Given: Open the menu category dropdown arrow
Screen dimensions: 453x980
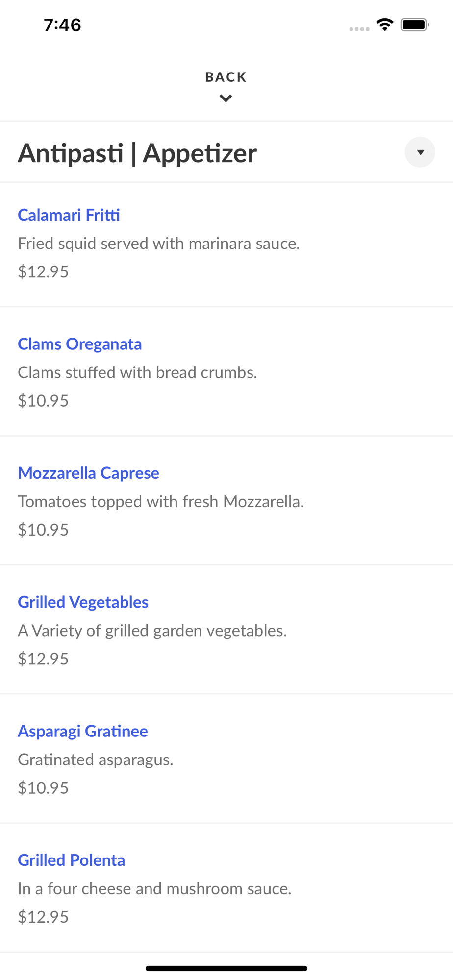Looking at the screenshot, I should pyautogui.click(x=420, y=152).
